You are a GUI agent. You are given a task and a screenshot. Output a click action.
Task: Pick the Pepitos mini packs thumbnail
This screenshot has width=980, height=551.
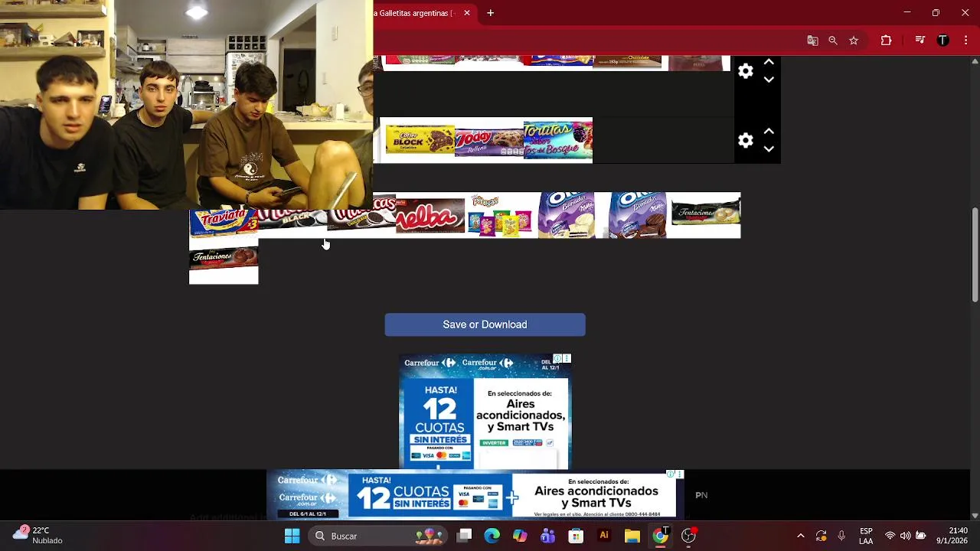coord(499,216)
